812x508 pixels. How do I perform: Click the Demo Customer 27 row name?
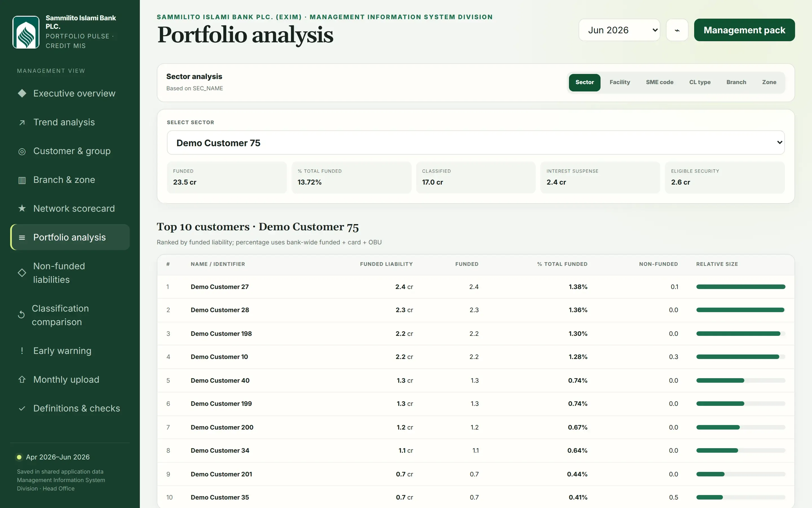pyautogui.click(x=220, y=287)
